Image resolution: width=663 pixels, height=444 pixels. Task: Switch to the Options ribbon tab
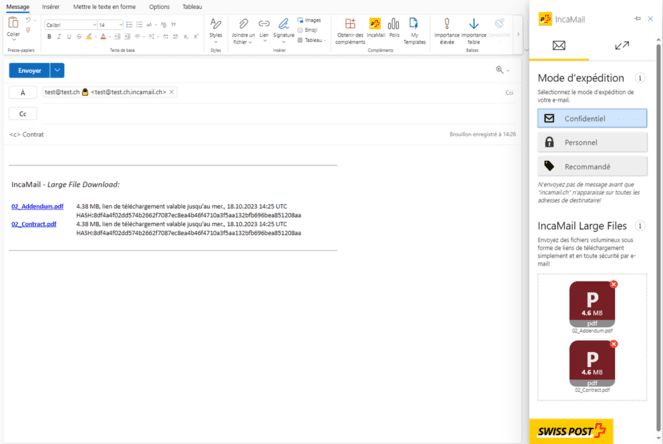(159, 6)
